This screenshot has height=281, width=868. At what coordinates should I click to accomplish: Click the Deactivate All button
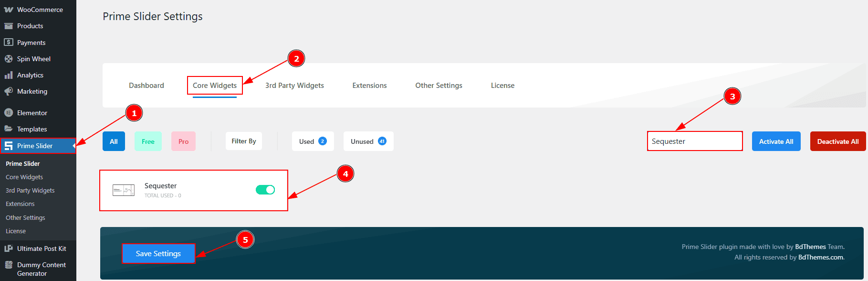(838, 141)
